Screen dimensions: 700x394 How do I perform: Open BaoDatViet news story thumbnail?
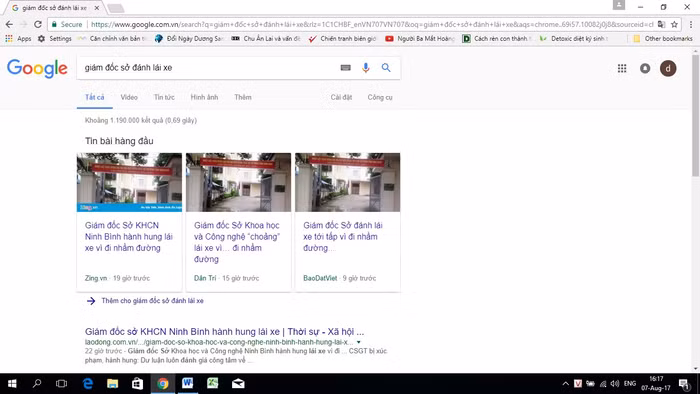(347, 182)
